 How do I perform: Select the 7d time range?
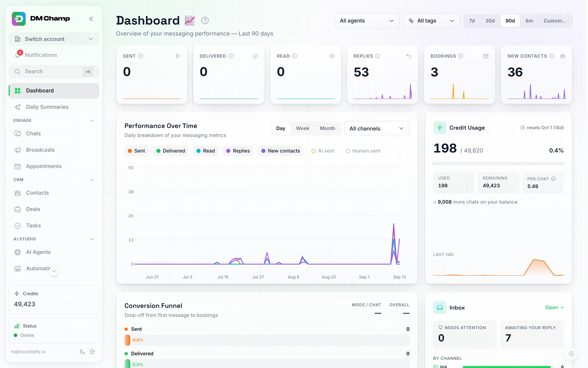click(472, 21)
